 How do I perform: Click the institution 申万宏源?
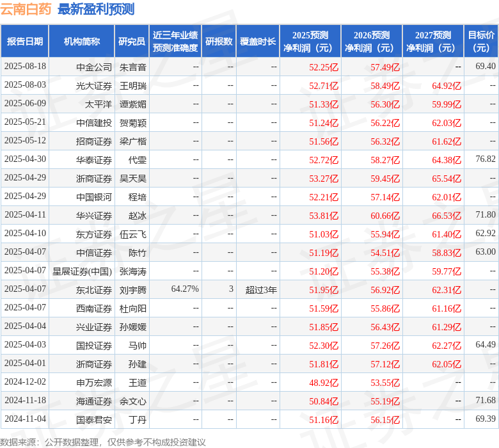click(94, 383)
